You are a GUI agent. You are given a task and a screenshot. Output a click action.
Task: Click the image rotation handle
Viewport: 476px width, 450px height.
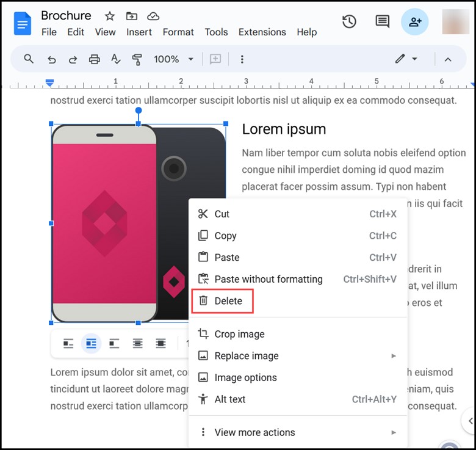point(139,111)
